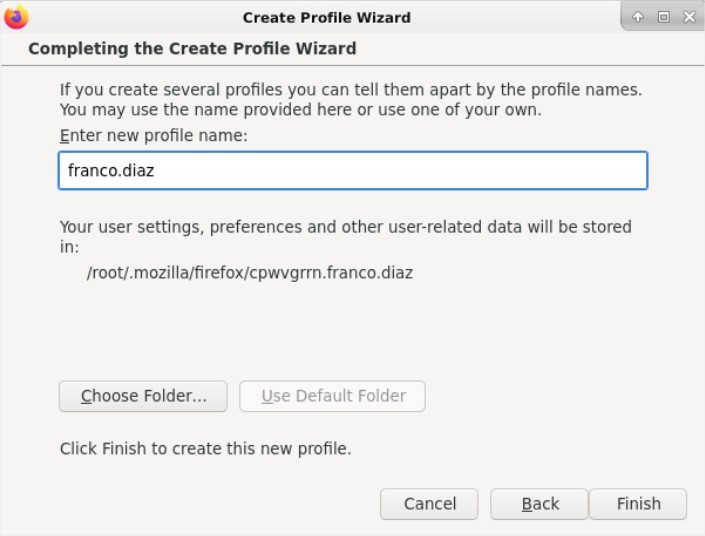The image size is (705, 536).
Task: Click the "Your user settings, preferences" description line
Action: click(346, 227)
